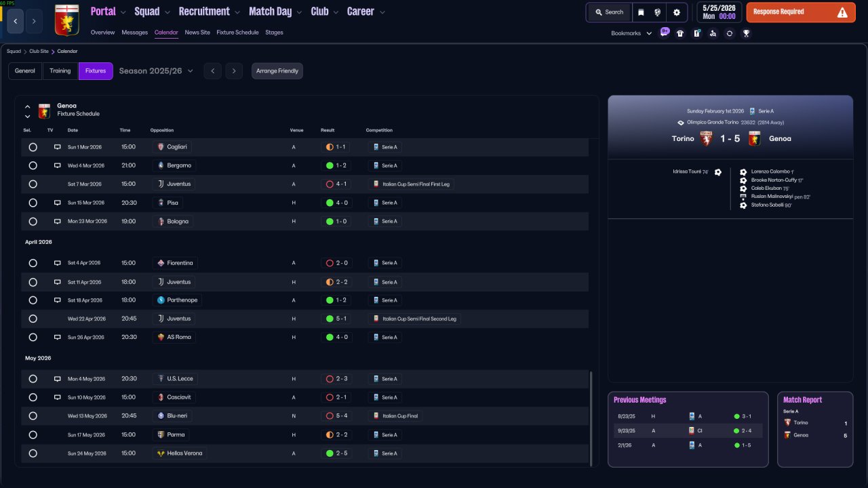Select the Fiorentina fixture radio button
The height and width of the screenshot is (488, 868).
click(33, 263)
